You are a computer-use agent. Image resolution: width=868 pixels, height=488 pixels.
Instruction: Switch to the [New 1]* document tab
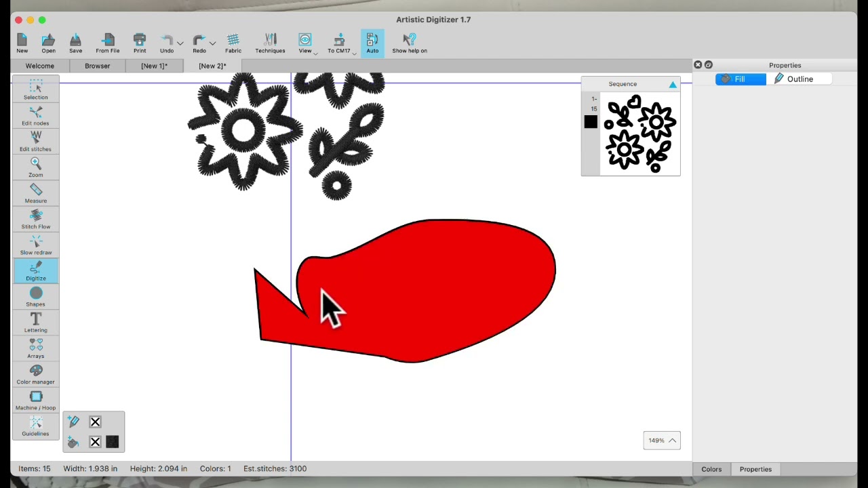[155, 66]
